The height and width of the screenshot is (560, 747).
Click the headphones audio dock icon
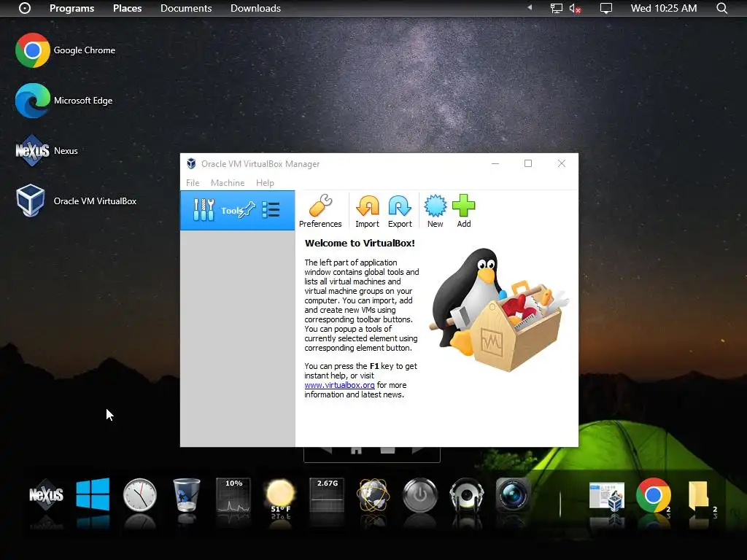tap(466, 495)
